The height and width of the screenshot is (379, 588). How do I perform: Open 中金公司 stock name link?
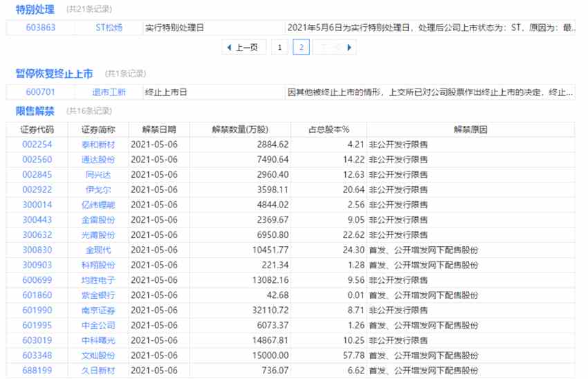coord(98,325)
